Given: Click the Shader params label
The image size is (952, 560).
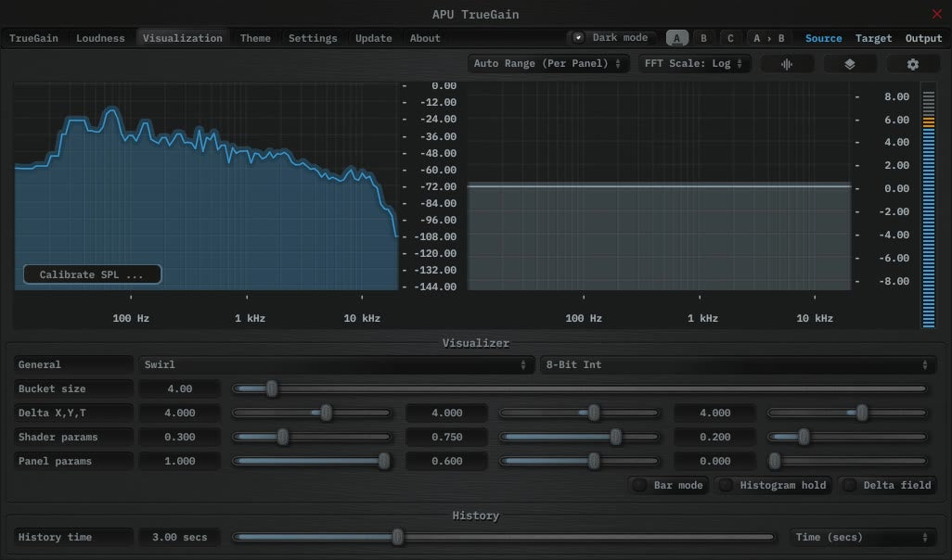Looking at the screenshot, I should (73, 437).
